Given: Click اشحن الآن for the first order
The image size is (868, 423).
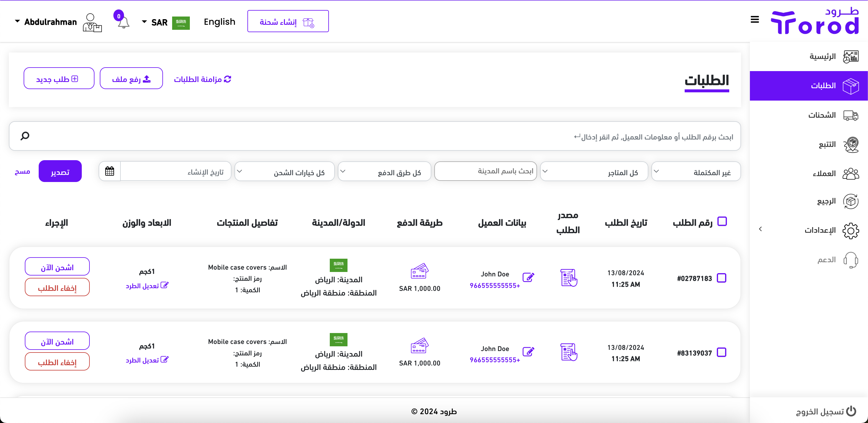Looking at the screenshot, I should [57, 267].
